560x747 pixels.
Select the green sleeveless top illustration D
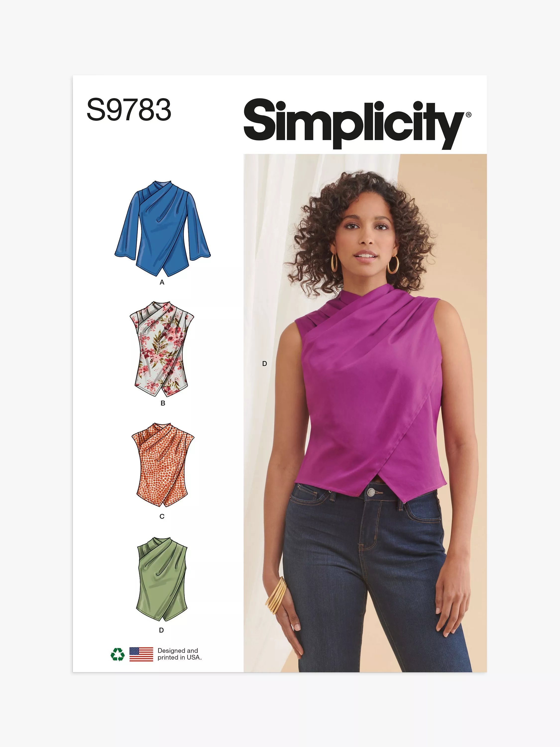(162, 579)
